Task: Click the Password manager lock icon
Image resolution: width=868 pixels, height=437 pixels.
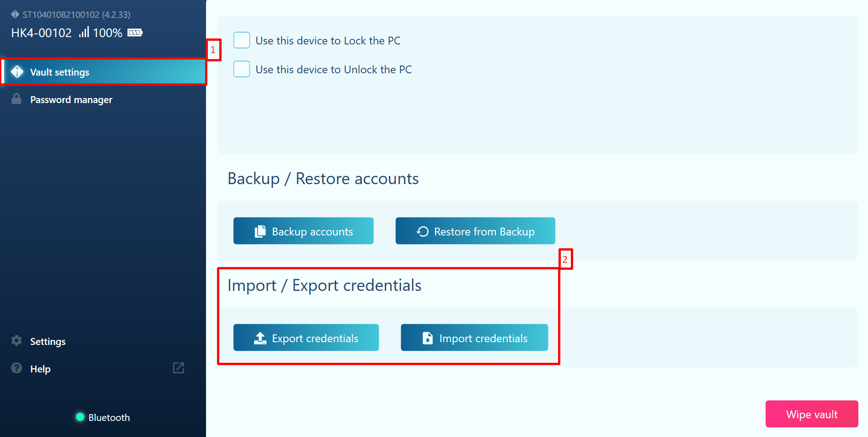Action: click(x=16, y=99)
